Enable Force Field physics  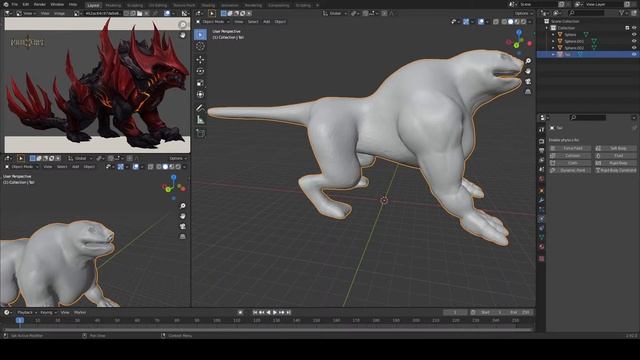(x=570, y=149)
